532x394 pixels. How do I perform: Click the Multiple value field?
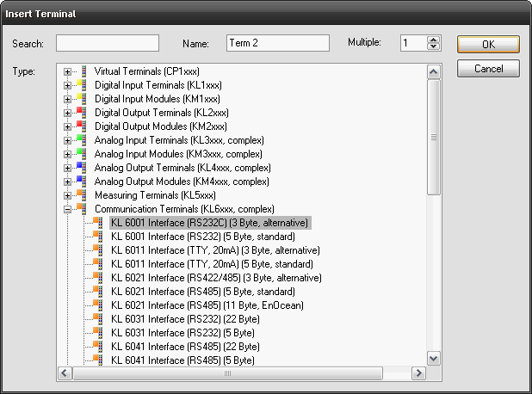[x=413, y=43]
